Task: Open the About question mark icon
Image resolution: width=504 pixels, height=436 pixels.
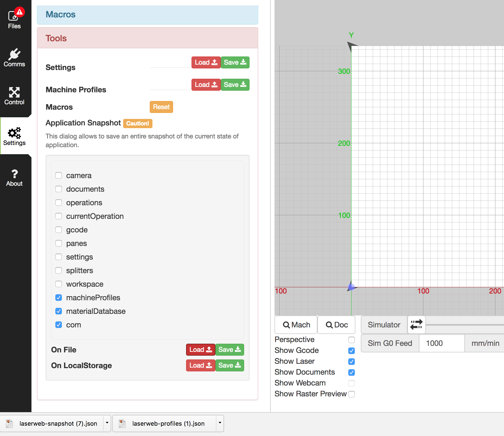Action: click(14, 174)
